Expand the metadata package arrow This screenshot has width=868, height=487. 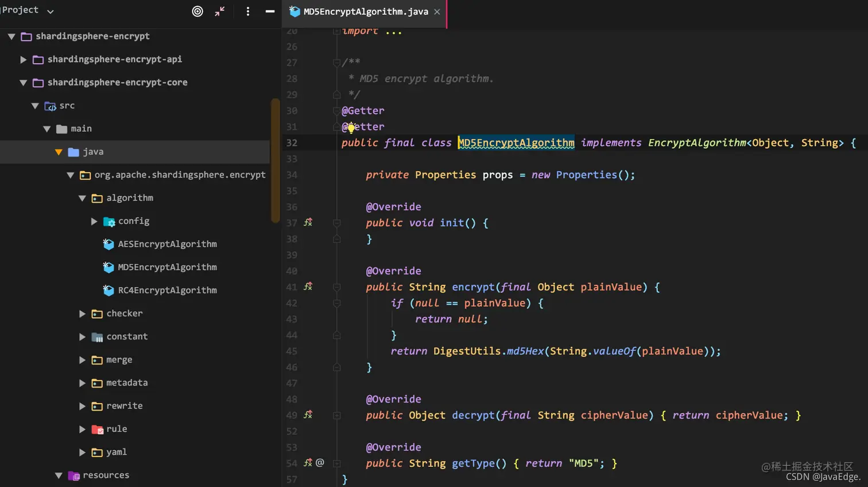[82, 382]
